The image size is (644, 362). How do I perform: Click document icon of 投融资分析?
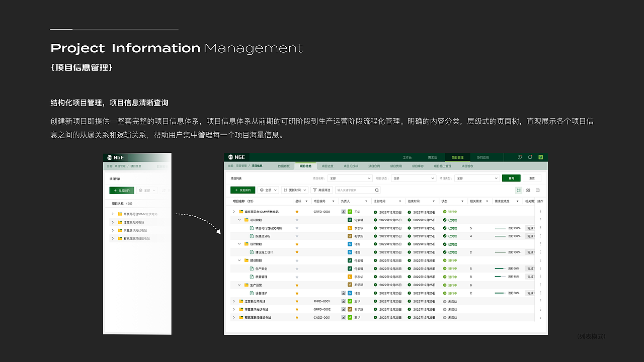tap(252, 236)
